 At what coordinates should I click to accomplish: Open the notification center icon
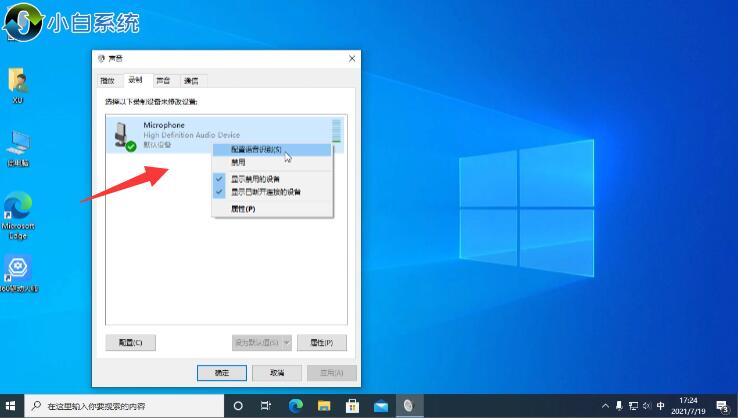coord(722,406)
